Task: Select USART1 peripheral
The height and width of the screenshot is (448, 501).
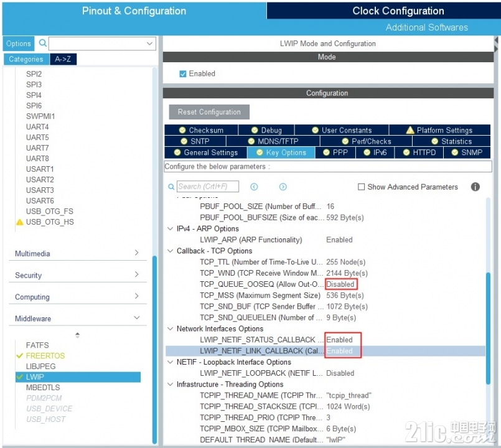Action: 40,169
